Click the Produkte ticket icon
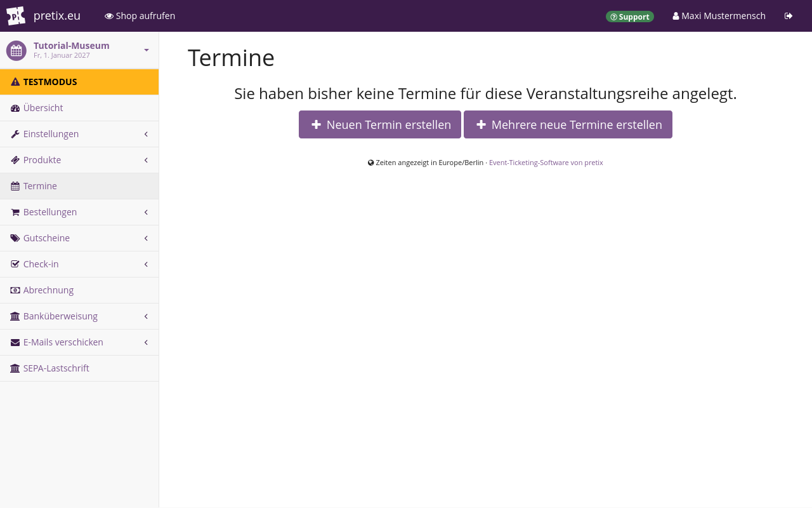The height and width of the screenshot is (508, 812). tap(15, 160)
